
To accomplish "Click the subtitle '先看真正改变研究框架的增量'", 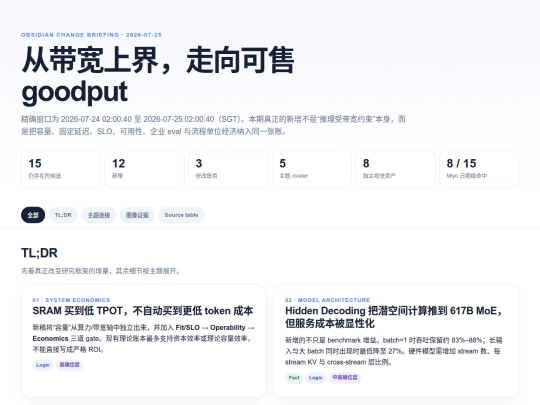I will click(100, 271).
